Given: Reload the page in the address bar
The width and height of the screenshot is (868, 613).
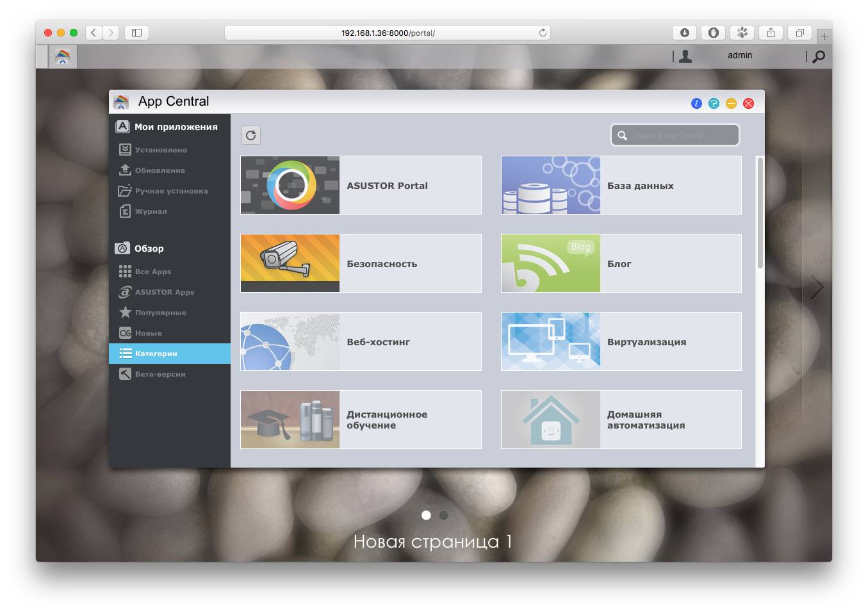Looking at the screenshot, I should coord(543,33).
